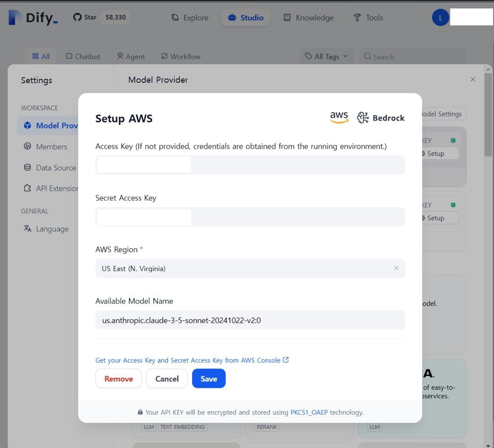The width and height of the screenshot is (494, 448).
Task: Switch to the Knowledge section
Action: [308, 17]
